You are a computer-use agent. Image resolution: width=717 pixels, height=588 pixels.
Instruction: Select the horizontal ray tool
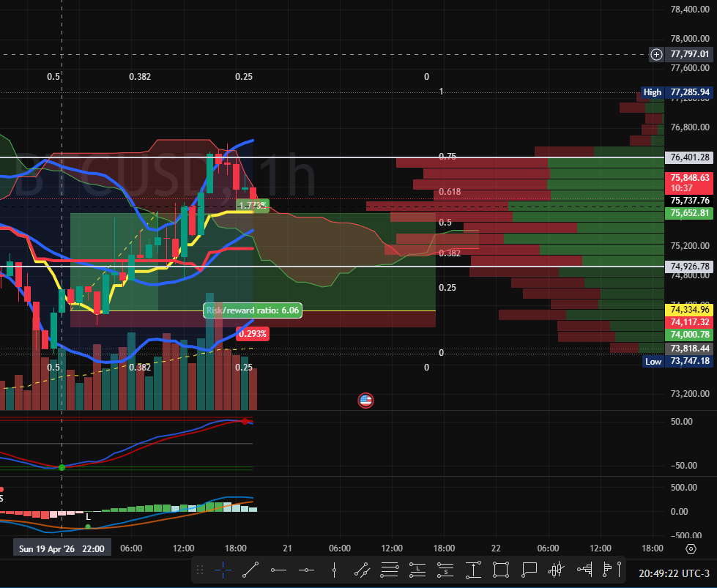pos(278,570)
